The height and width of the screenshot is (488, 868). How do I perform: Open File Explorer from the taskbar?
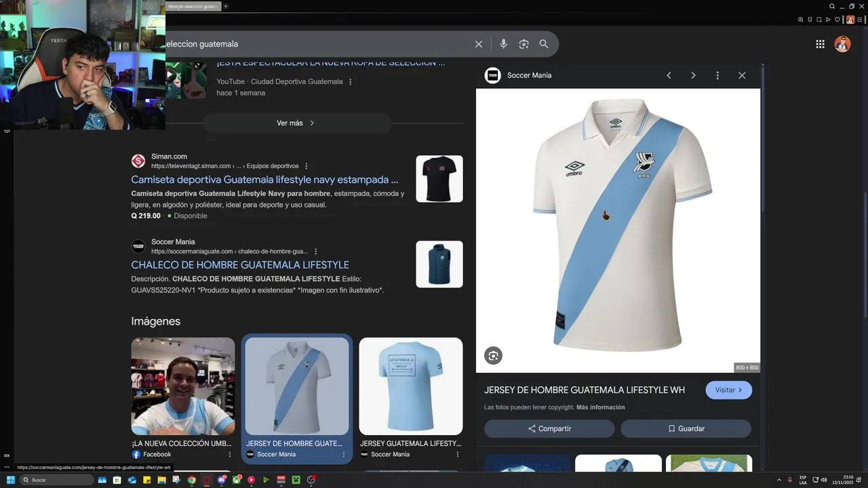(x=162, y=480)
